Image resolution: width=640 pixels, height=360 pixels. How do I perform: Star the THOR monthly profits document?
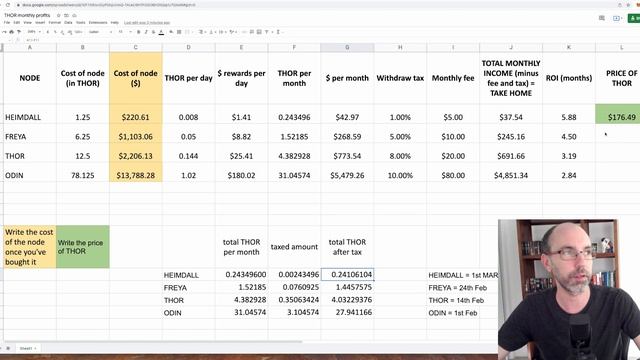pyautogui.click(x=58, y=15)
